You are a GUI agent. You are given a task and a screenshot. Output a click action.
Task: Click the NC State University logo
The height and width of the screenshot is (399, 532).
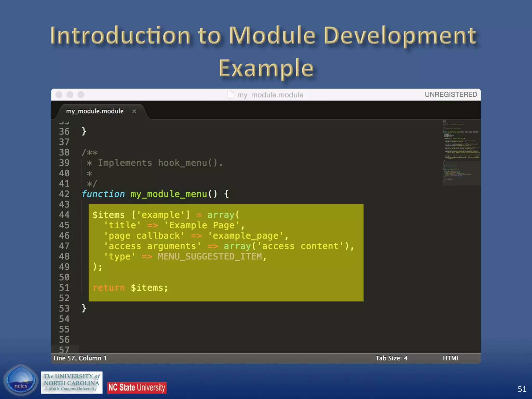(x=137, y=388)
